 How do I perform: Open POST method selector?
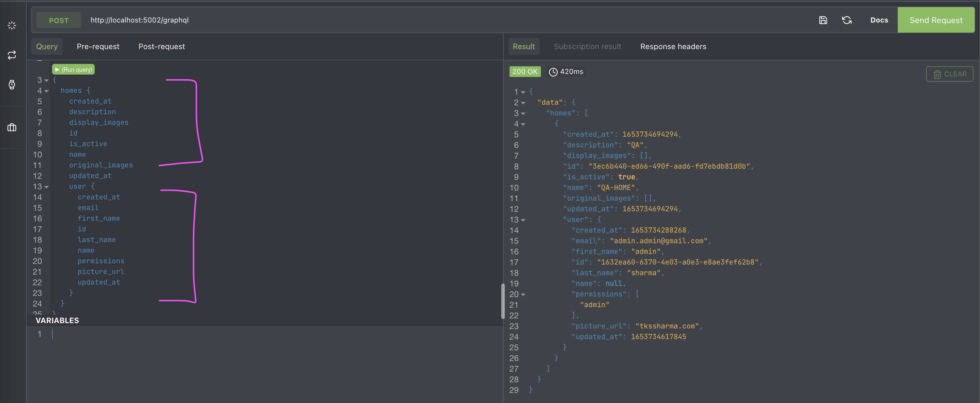coord(59,20)
